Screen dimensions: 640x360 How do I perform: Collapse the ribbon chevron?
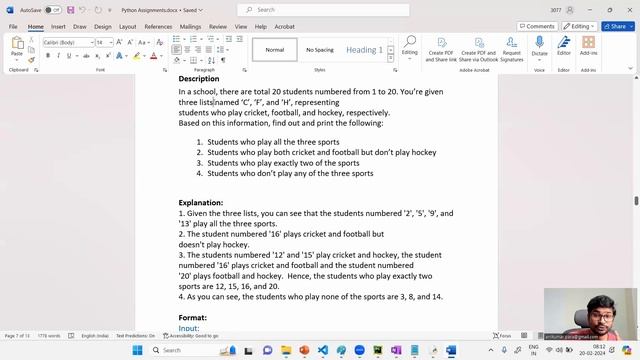(x=630, y=69)
